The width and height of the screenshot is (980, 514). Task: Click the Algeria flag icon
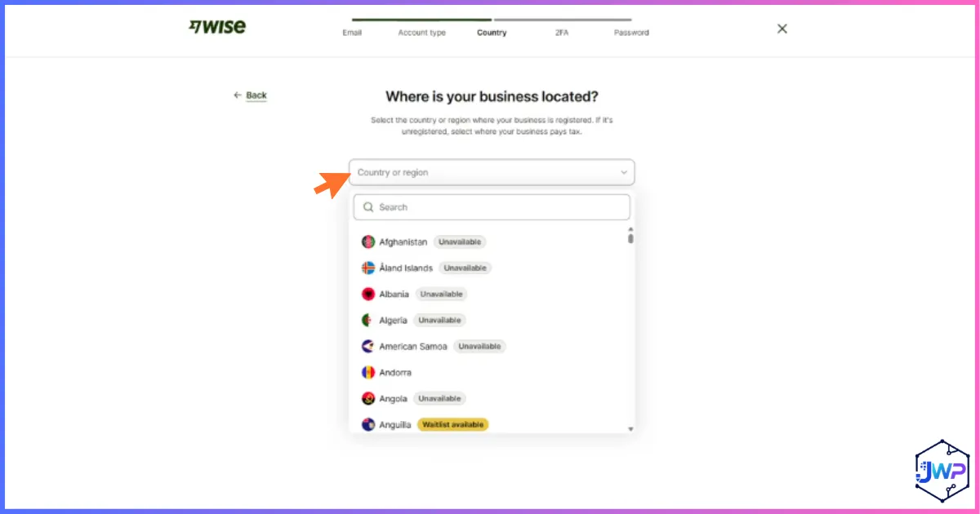click(x=368, y=320)
